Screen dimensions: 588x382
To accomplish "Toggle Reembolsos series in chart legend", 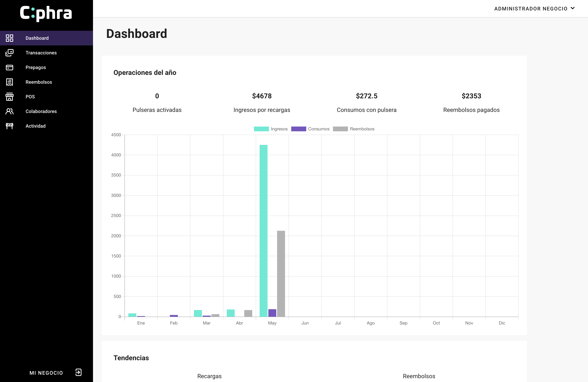I will pos(362,129).
